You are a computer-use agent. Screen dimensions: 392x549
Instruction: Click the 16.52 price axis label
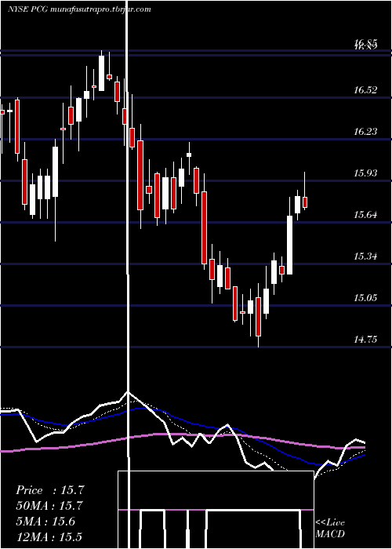coord(365,90)
